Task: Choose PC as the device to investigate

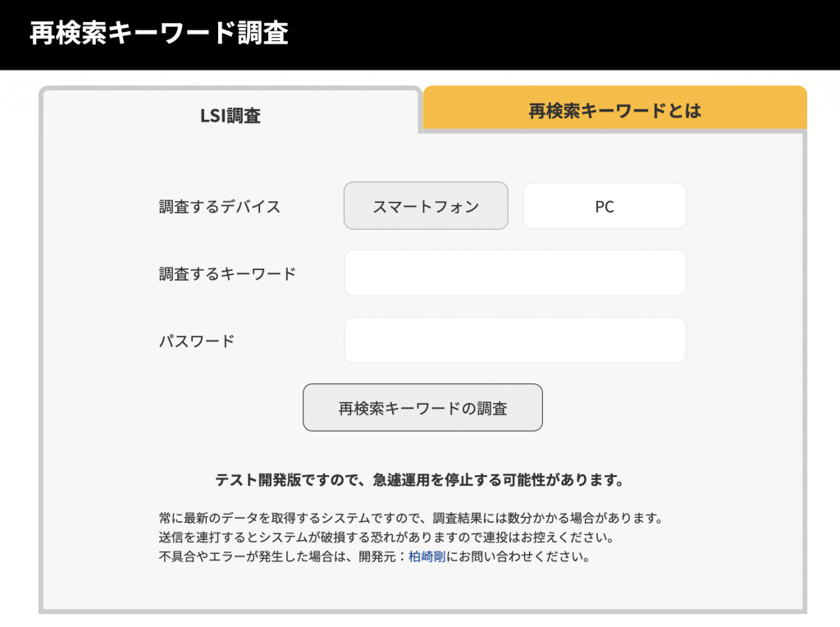Action: coord(604,206)
